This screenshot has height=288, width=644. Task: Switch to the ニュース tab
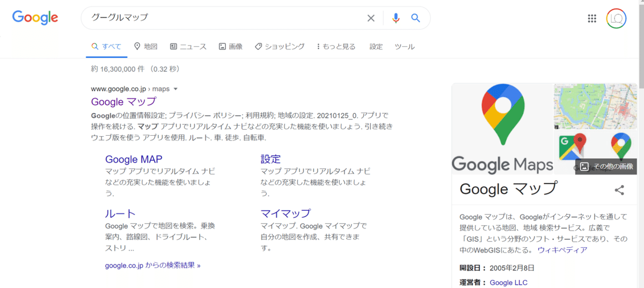pos(188,47)
